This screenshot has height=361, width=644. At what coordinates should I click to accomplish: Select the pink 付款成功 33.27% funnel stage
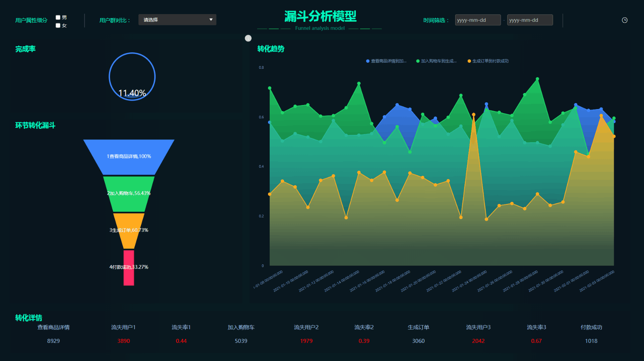129,268
